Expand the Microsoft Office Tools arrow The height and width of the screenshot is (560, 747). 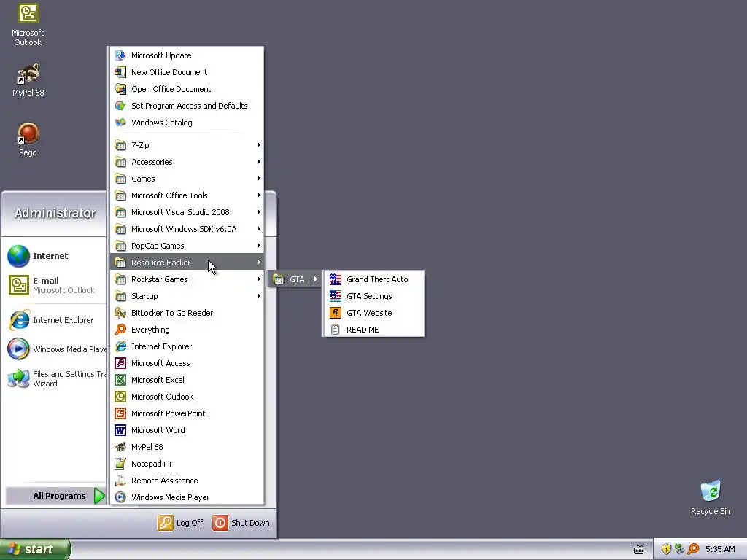(x=259, y=195)
